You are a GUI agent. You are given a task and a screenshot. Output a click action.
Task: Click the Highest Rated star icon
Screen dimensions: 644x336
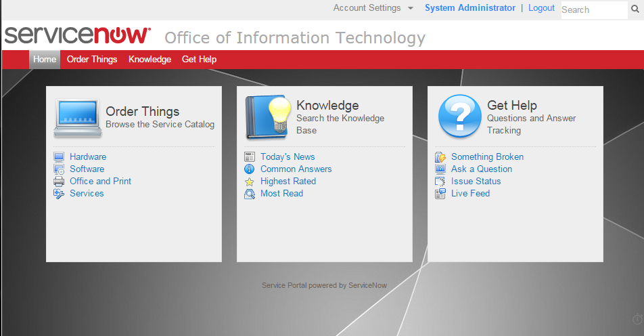coord(250,182)
